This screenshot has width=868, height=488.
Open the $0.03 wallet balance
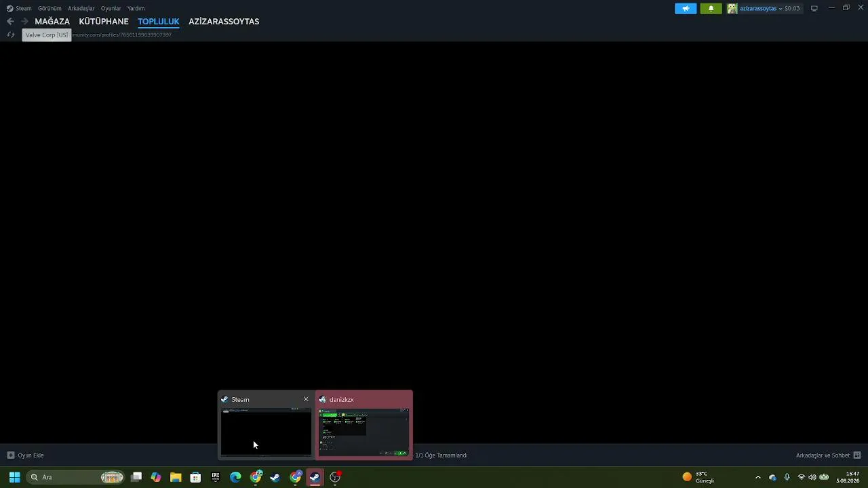click(792, 9)
